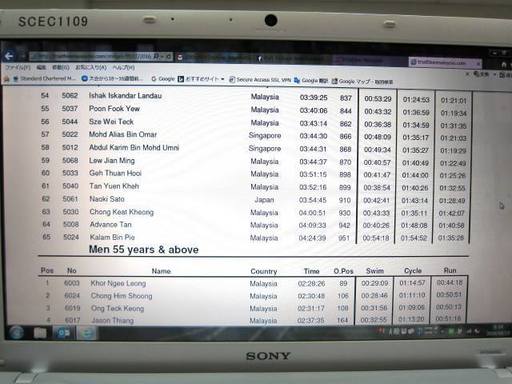Open the ファイル menu

[18, 67]
